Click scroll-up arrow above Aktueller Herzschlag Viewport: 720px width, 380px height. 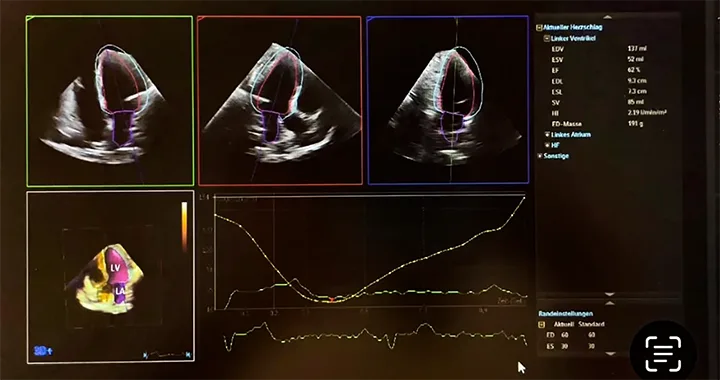(x=608, y=17)
